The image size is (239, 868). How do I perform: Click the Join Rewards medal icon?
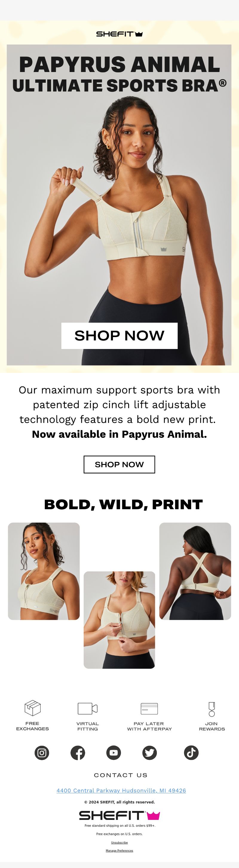point(212,709)
